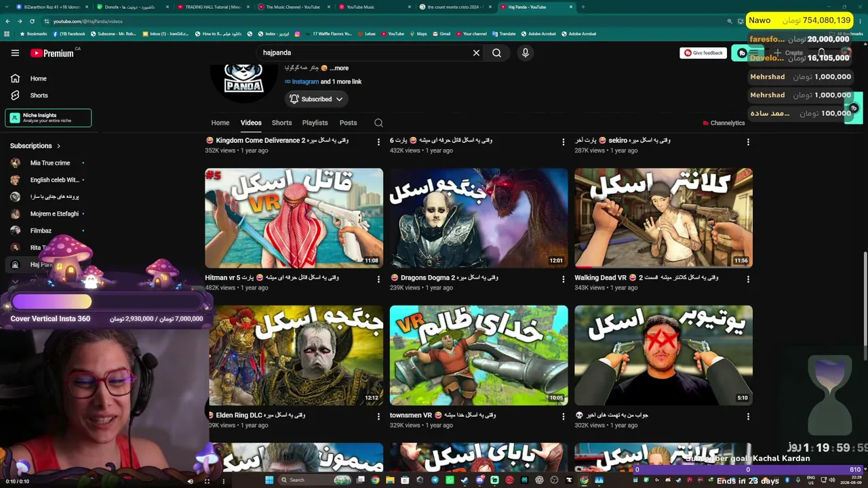
Task: Switch to the channel Home tab
Action: point(220,123)
